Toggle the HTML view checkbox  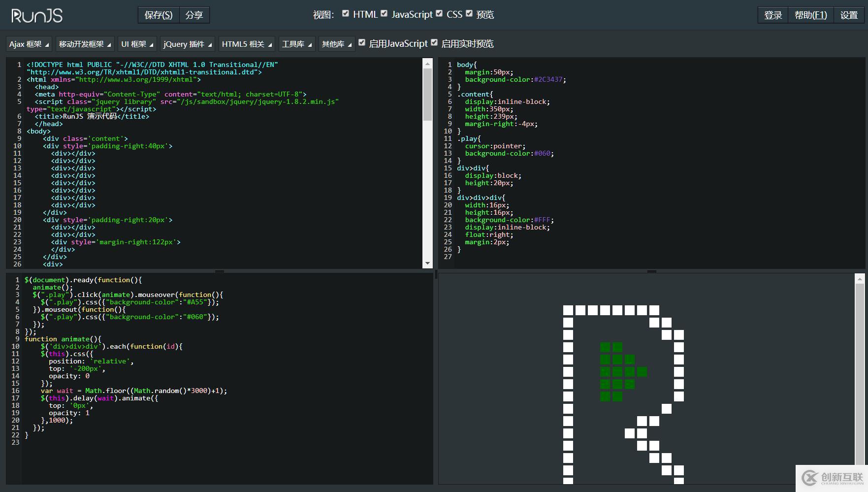pyautogui.click(x=346, y=14)
